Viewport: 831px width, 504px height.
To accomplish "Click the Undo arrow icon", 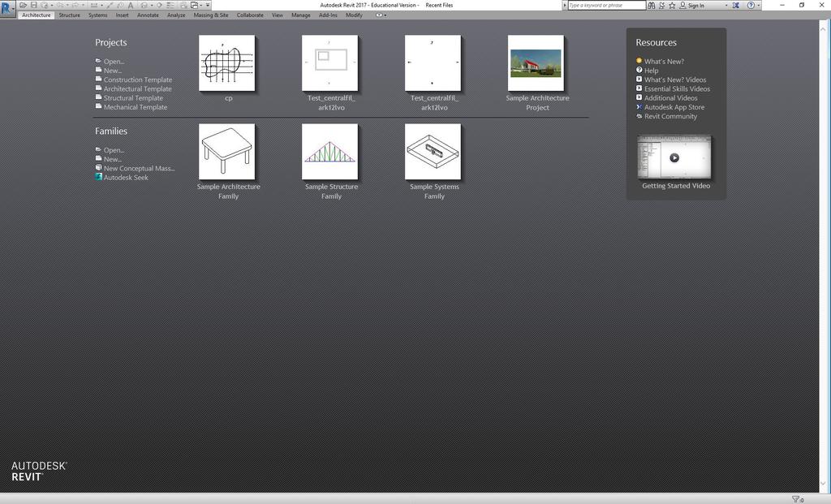I will [60, 6].
